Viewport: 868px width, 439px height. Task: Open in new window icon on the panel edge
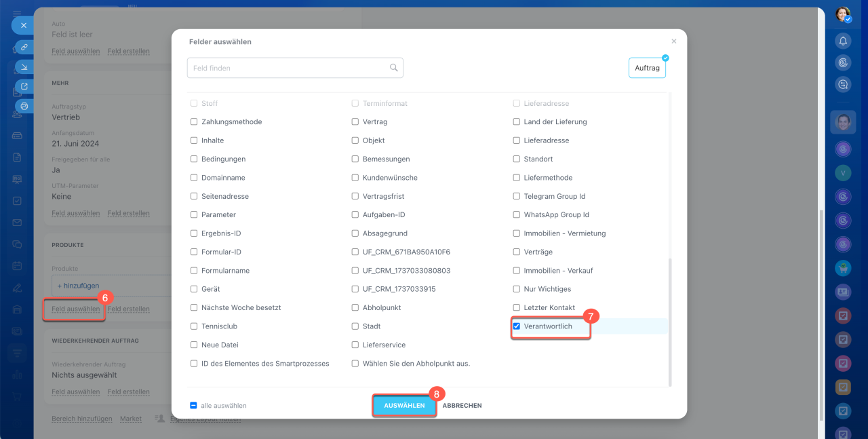pos(24,87)
